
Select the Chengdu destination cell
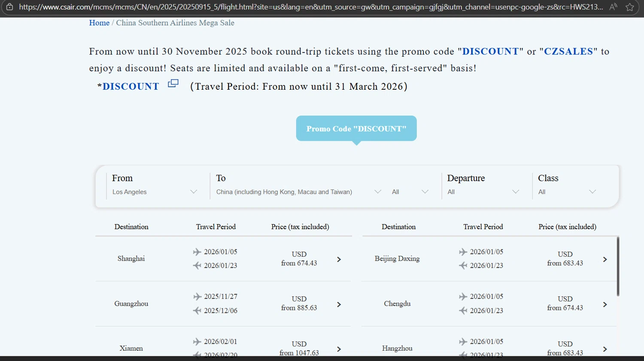397,304
